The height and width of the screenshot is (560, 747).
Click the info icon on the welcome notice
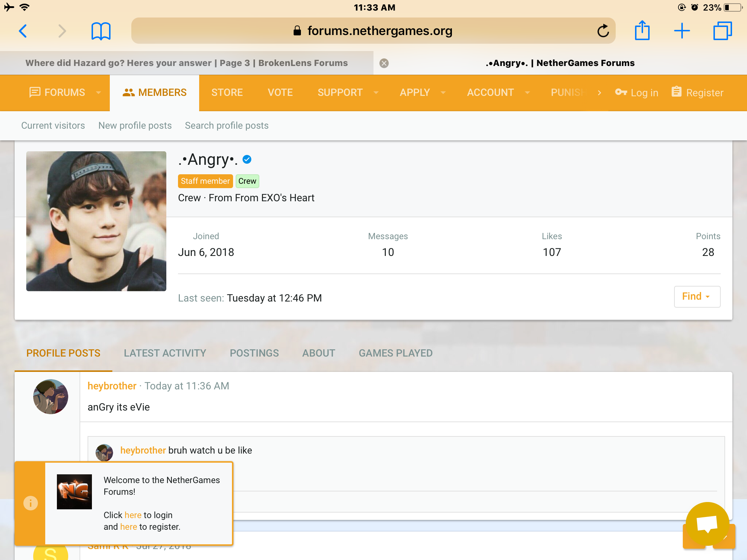(x=31, y=503)
